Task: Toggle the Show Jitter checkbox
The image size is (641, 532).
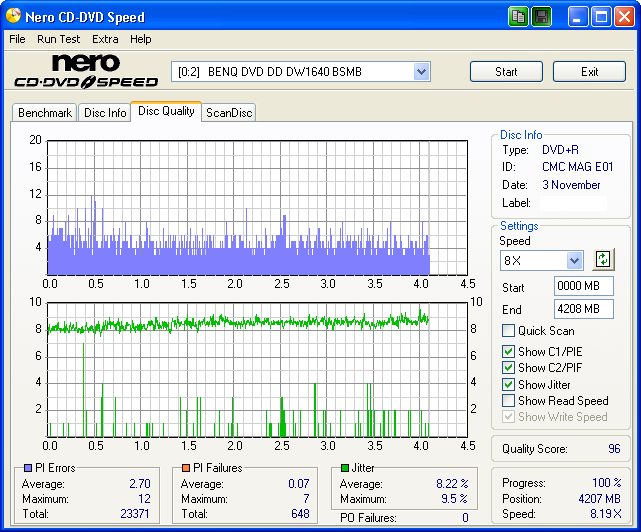Action: click(x=509, y=384)
